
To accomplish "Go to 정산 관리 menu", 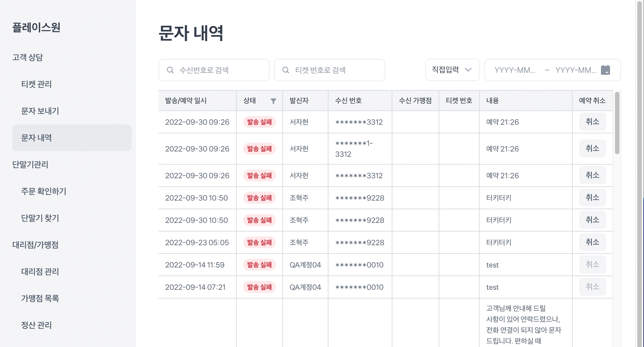I will coord(36,325).
